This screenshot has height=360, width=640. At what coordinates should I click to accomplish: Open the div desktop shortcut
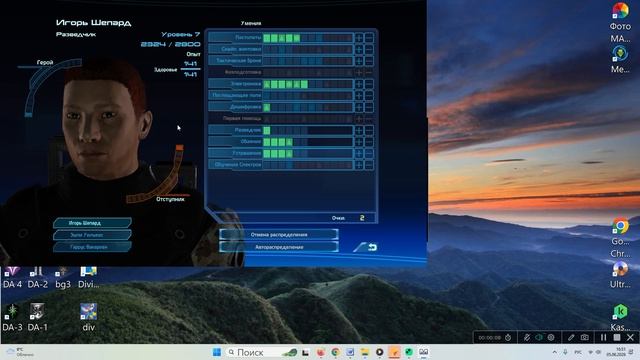(89, 318)
